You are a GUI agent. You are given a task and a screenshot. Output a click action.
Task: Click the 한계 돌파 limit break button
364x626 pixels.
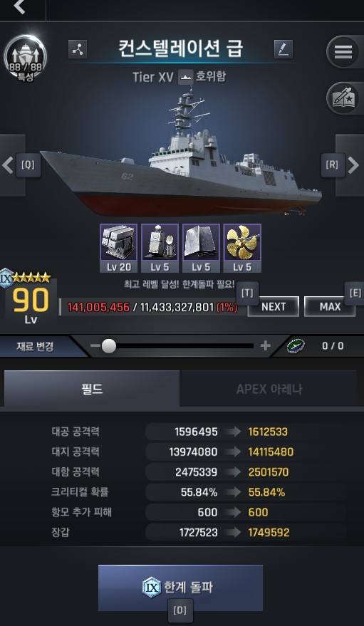[180, 588]
